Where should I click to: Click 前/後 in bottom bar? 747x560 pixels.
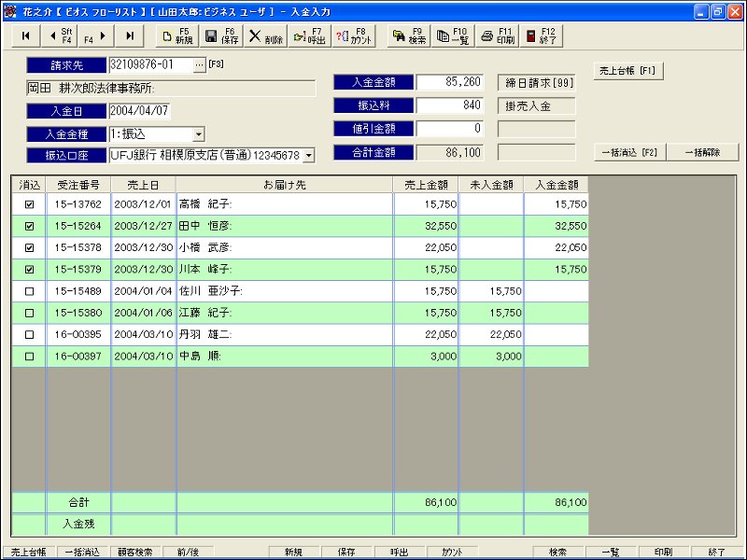188,552
